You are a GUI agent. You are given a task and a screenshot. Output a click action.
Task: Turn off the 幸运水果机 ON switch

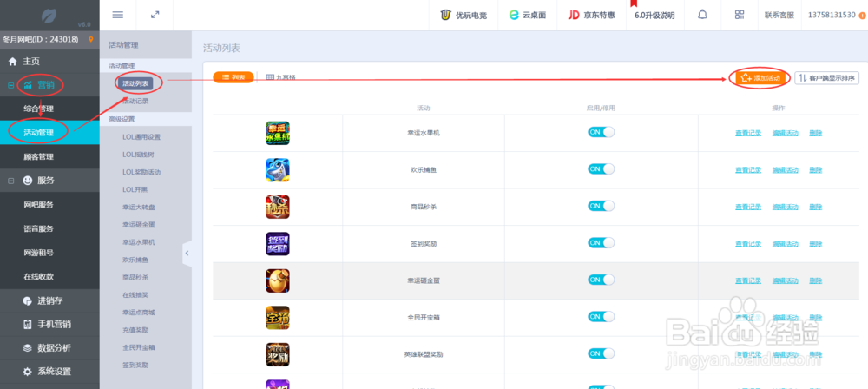602,132
